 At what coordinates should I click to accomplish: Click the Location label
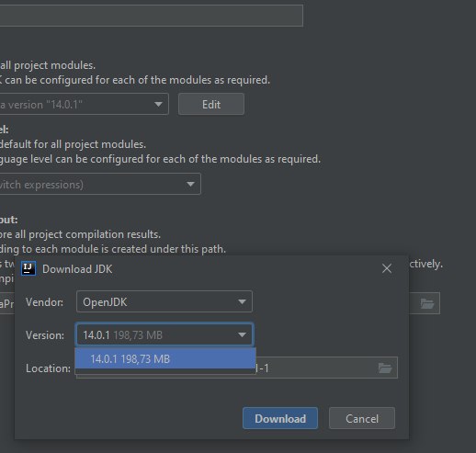point(48,368)
